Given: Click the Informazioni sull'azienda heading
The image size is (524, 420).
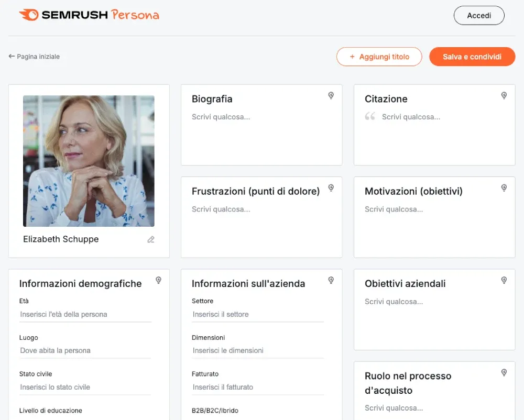Looking at the screenshot, I should pos(248,283).
